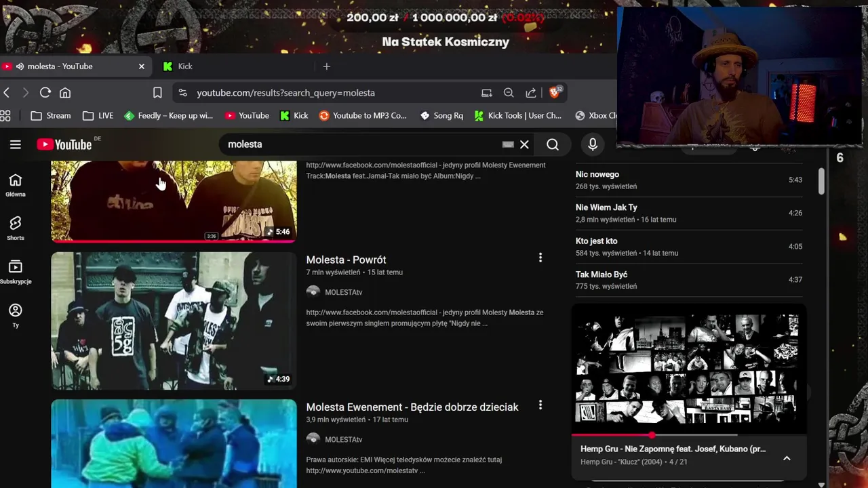This screenshot has height=488, width=868.
Task: Open the browser home page
Action: click(x=65, y=93)
